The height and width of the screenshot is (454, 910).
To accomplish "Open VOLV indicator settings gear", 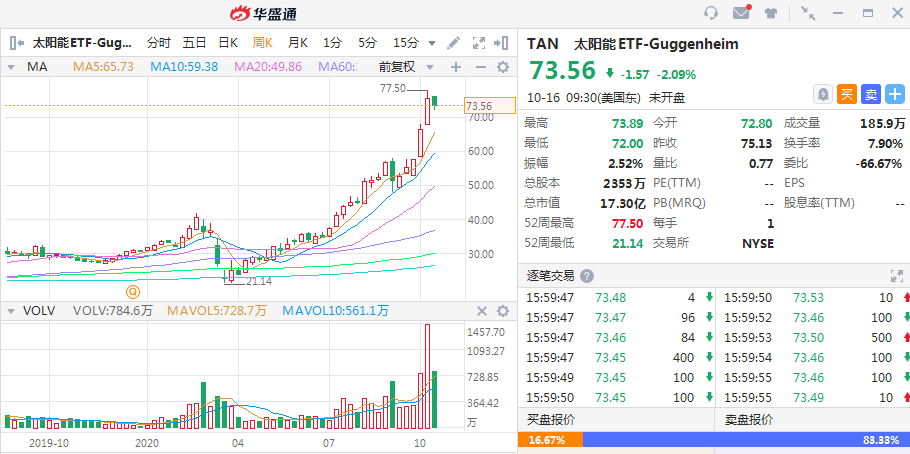I will pyautogui.click(x=503, y=311).
